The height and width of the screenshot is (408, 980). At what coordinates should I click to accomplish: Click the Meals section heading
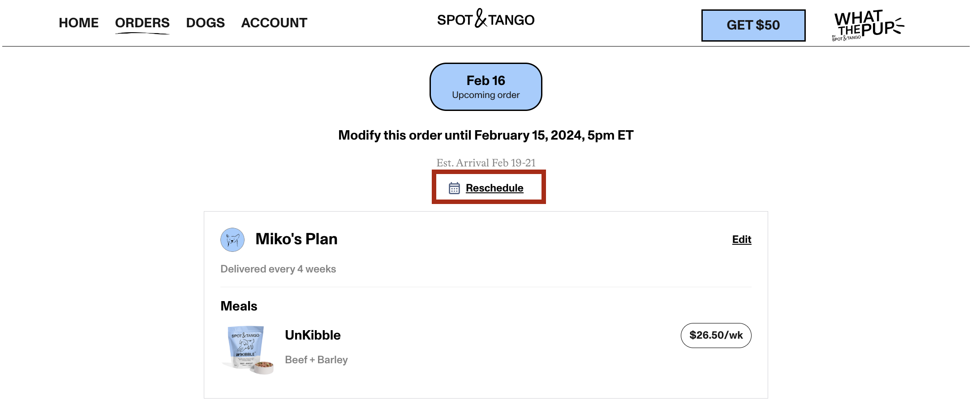pyautogui.click(x=239, y=306)
